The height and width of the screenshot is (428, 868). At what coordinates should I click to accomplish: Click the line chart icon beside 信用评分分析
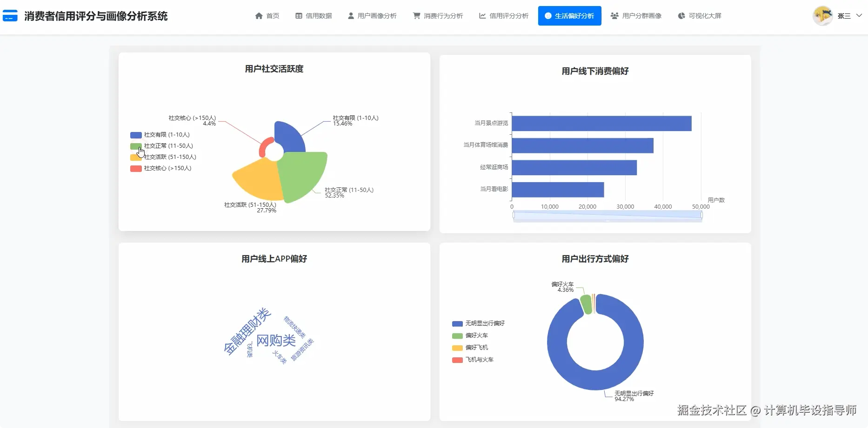(x=482, y=16)
